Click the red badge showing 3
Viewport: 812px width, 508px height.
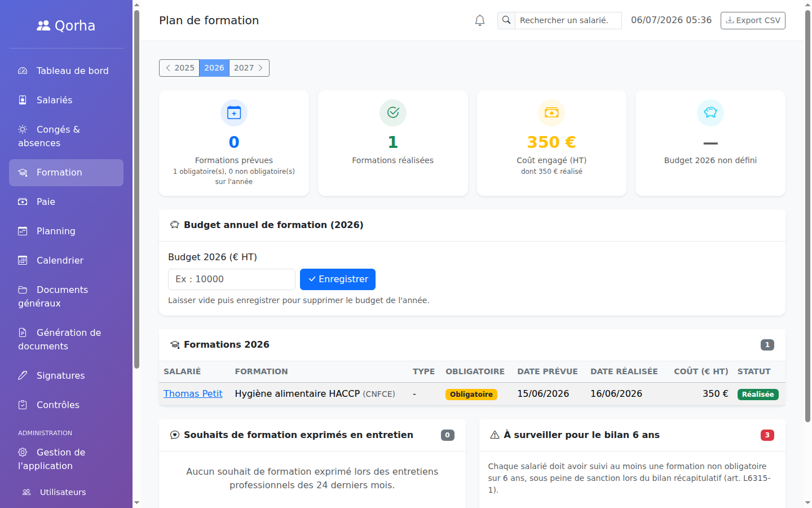(767, 435)
